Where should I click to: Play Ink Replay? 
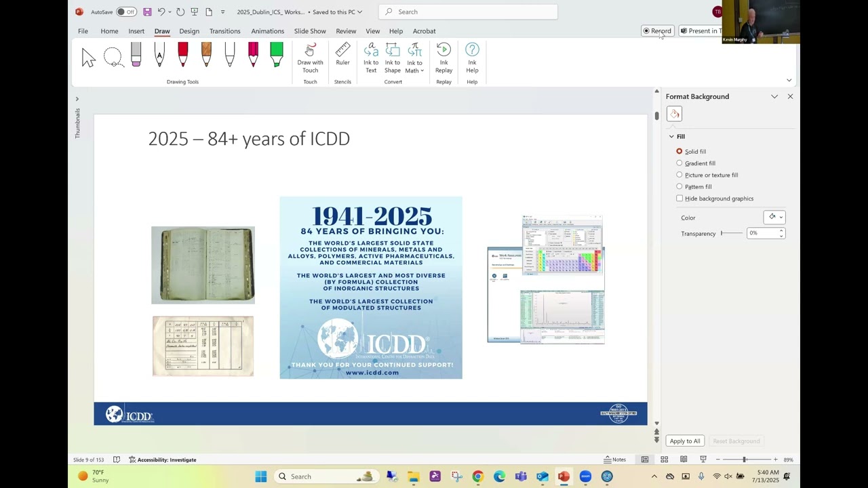coord(443,58)
